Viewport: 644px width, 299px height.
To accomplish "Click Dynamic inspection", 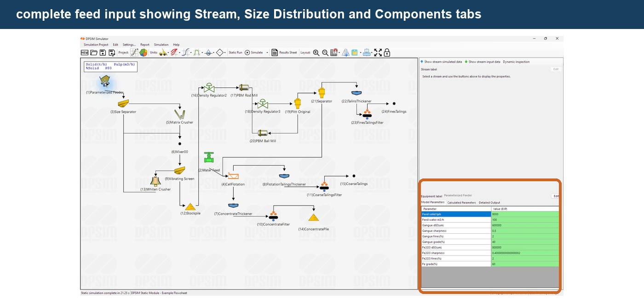I will (516, 62).
